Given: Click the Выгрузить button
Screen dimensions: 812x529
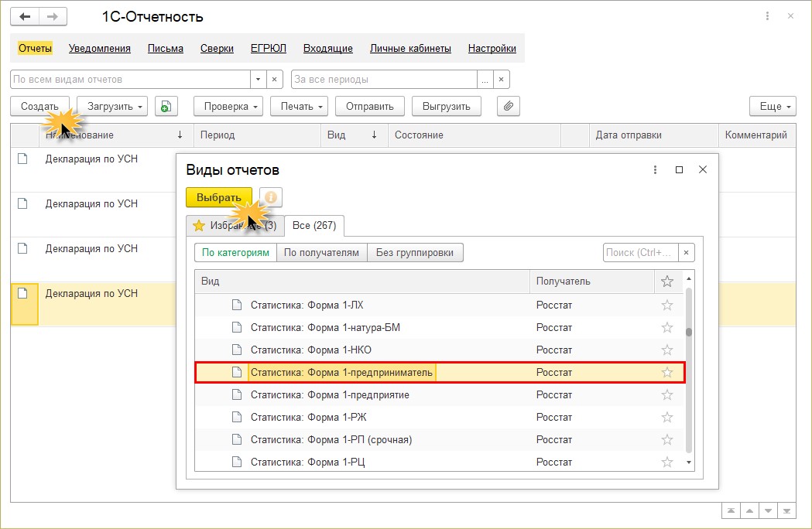Looking at the screenshot, I should (447, 106).
